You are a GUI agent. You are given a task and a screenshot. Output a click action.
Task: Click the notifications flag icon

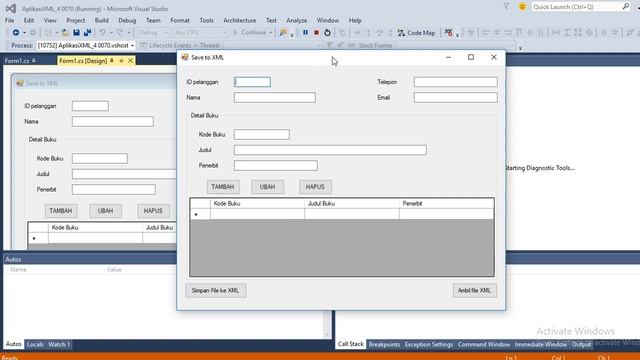pyautogui.click(x=506, y=6)
